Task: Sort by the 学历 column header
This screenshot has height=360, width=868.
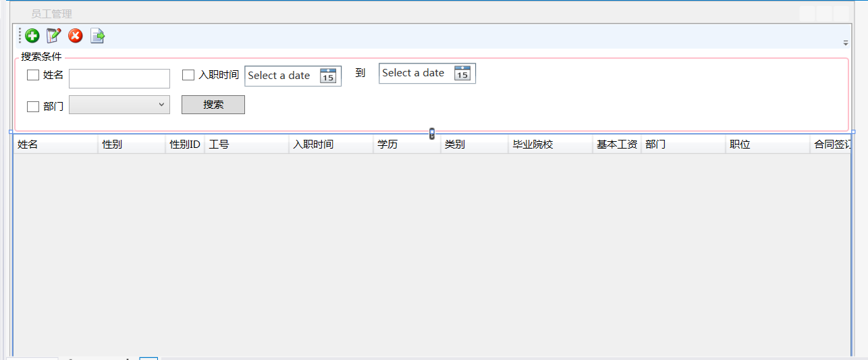Action: point(407,145)
